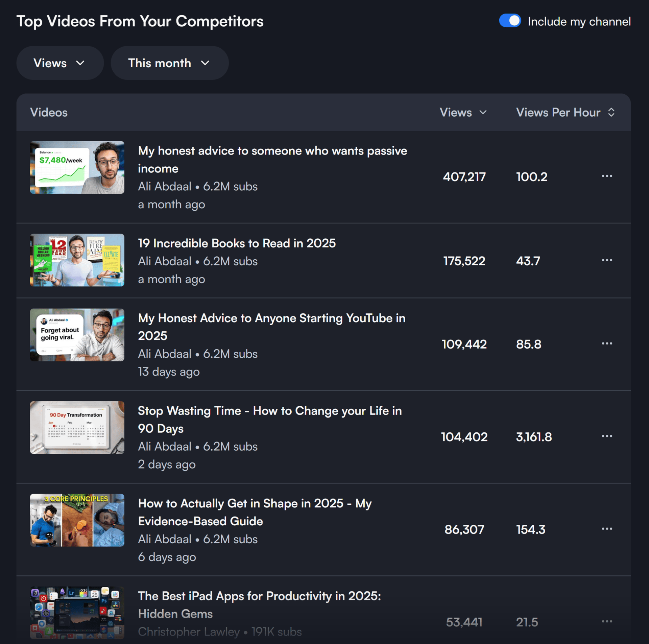Click the 3,161.8 views per hour value
The height and width of the screenshot is (644, 649).
tap(534, 437)
